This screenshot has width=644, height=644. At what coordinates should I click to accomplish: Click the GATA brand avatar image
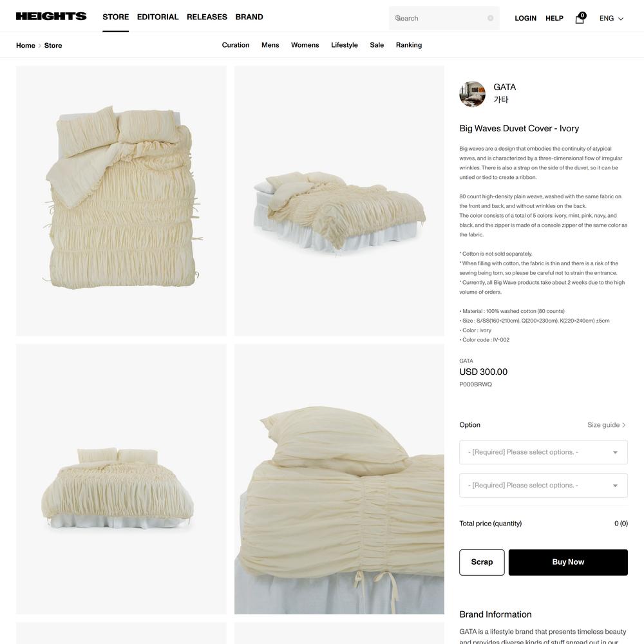click(x=472, y=94)
